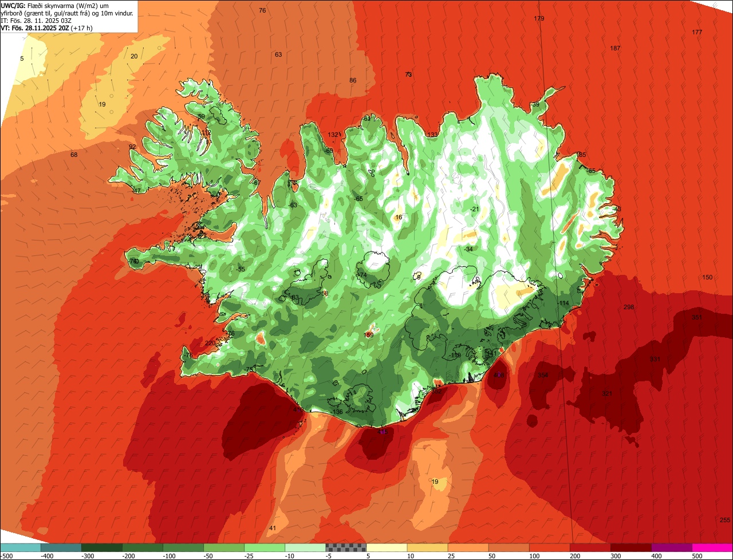Click the map value '-119' in southern Iceland
This screenshot has width=733, height=560.
click(x=455, y=355)
